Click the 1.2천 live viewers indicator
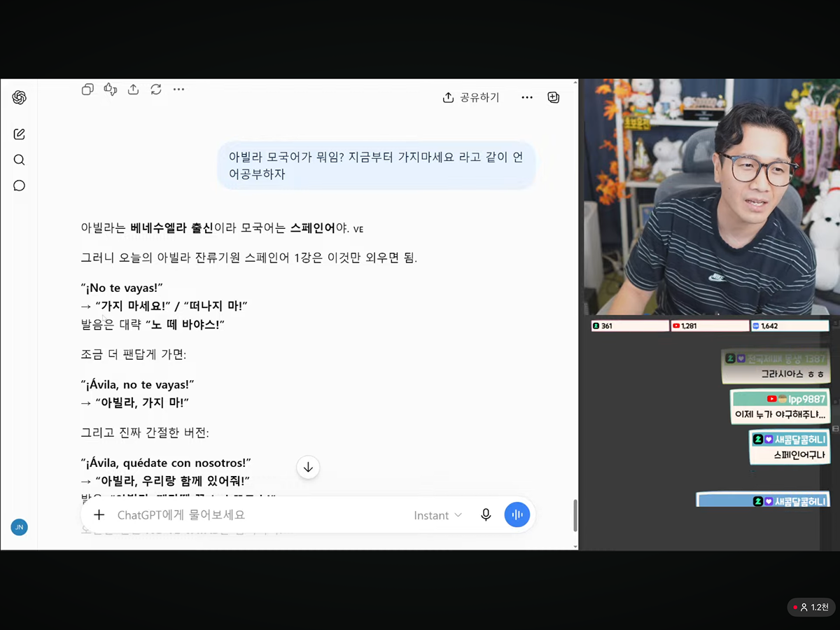The width and height of the screenshot is (840, 630). (811, 607)
